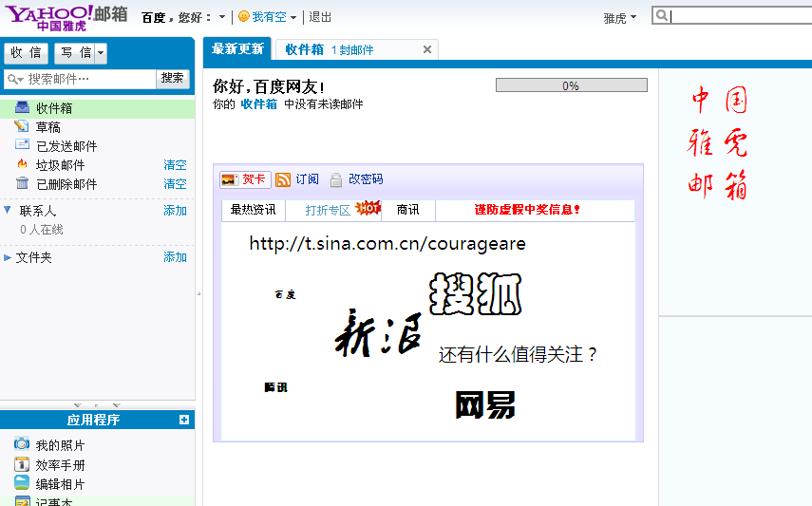Click the 搜索 button
The image size is (812, 506).
click(x=173, y=79)
